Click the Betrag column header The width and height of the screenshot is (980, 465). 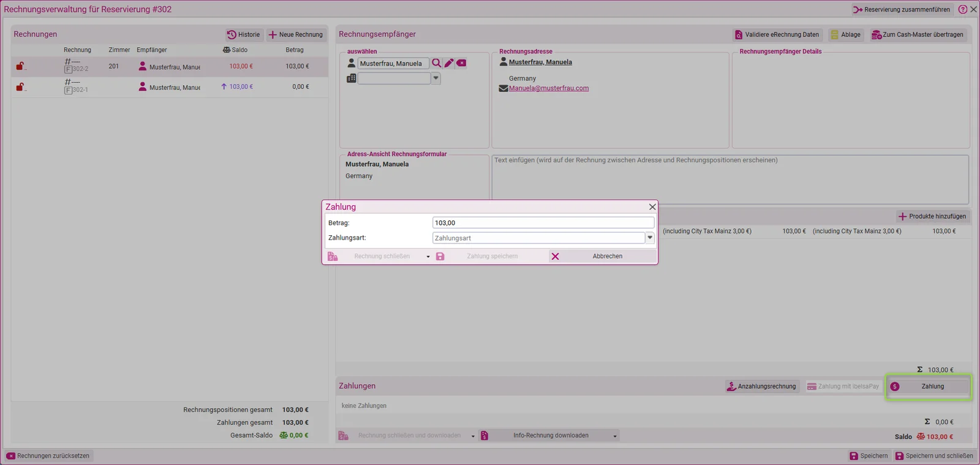click(295, 50)
